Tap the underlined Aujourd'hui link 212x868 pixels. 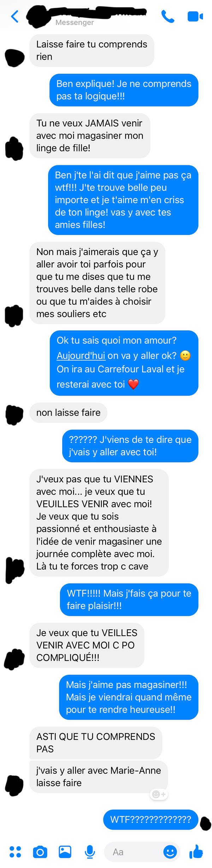(81, 355)
